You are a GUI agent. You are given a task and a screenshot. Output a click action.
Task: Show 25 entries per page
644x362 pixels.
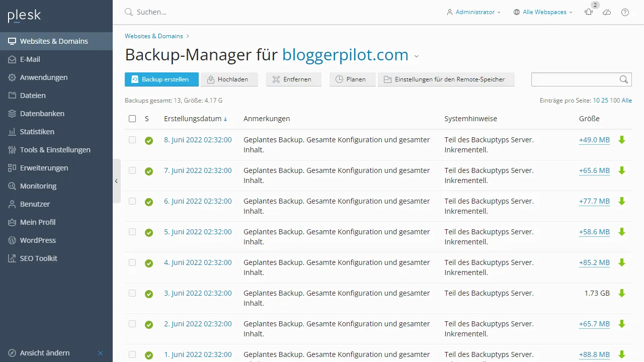[x=605, y=101]
